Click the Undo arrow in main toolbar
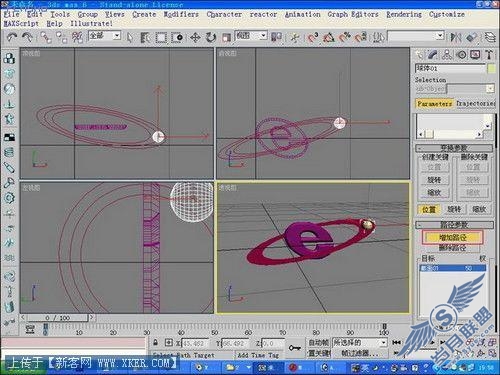Screen dimensions: 500x375 point(12,37)
